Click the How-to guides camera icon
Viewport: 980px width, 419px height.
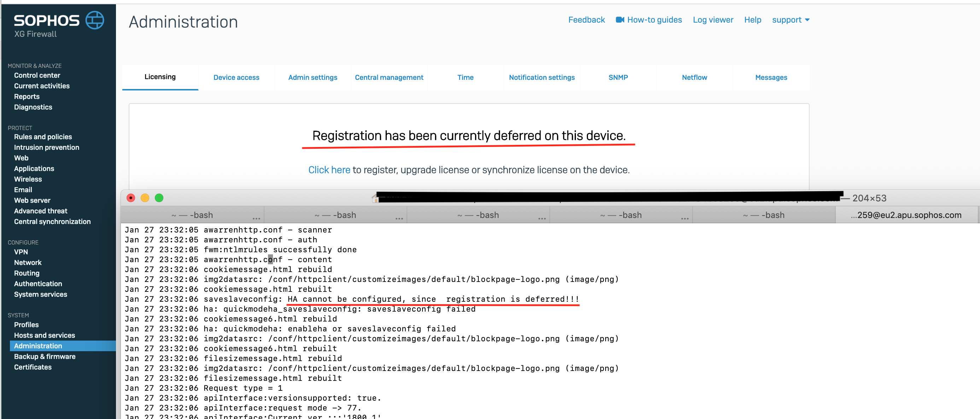tap(620, 20)
